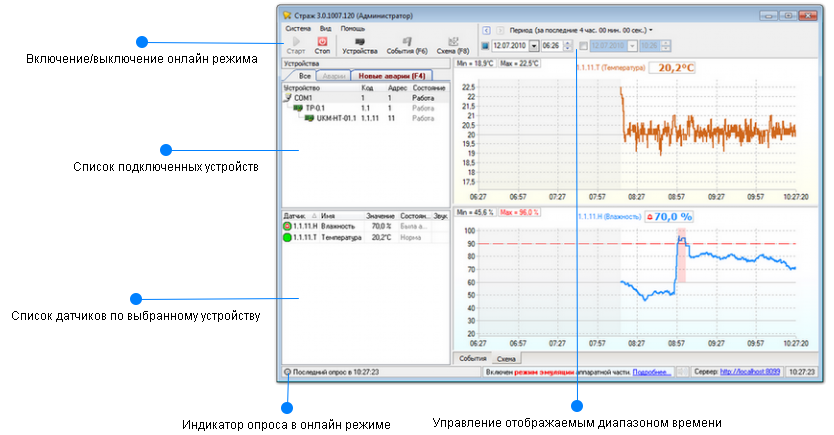Screen dimensions: 834x435
Task: Switch to the Все devices tab
Action: click(305, 76)
